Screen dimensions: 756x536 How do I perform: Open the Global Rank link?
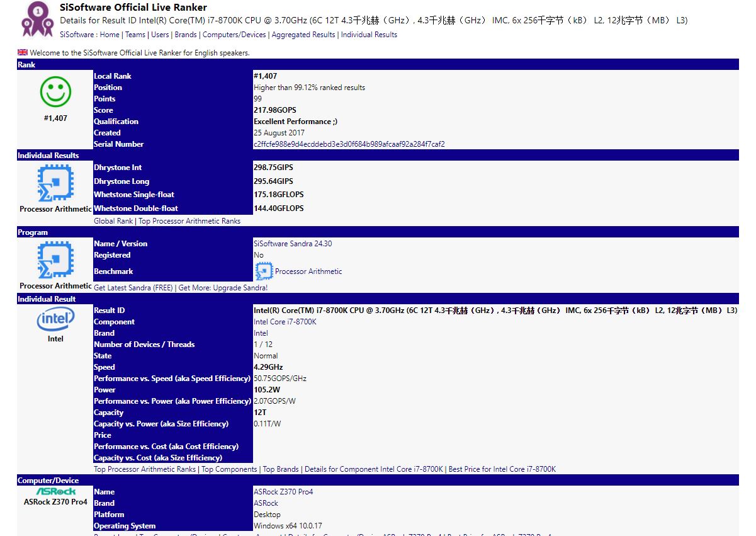(113, 221)
